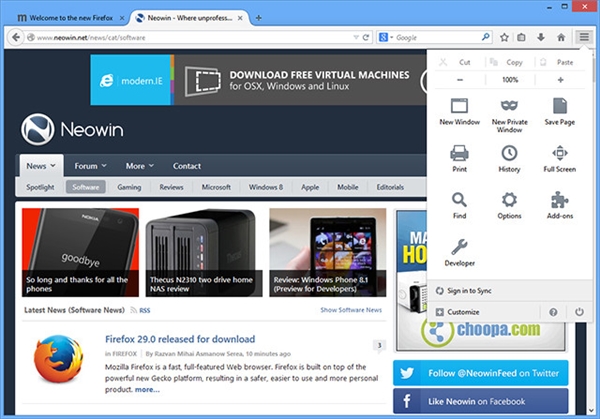
Task: Expand the News dropdown menu
Action: tap(41, 166)
